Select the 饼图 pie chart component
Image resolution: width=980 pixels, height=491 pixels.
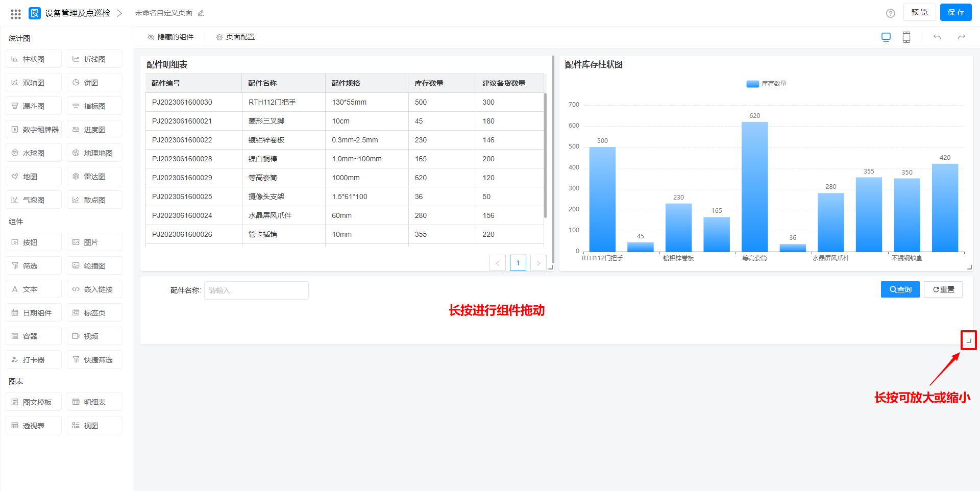point(94,83)
